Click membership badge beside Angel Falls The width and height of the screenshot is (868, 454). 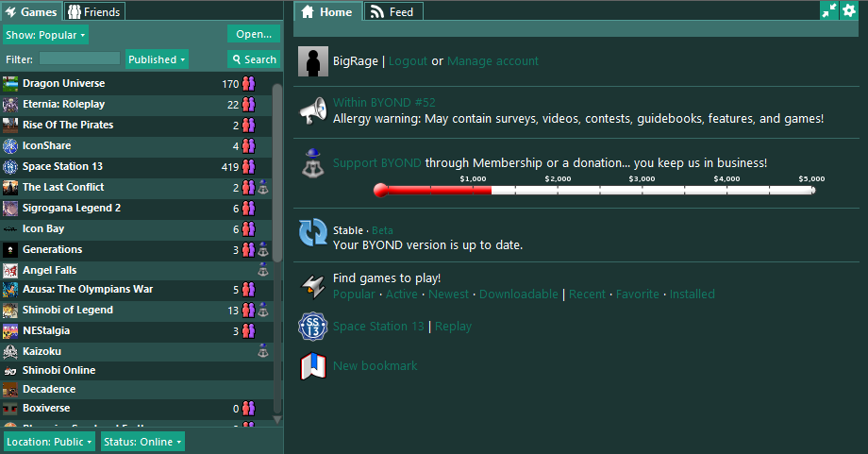pos(263,270)
